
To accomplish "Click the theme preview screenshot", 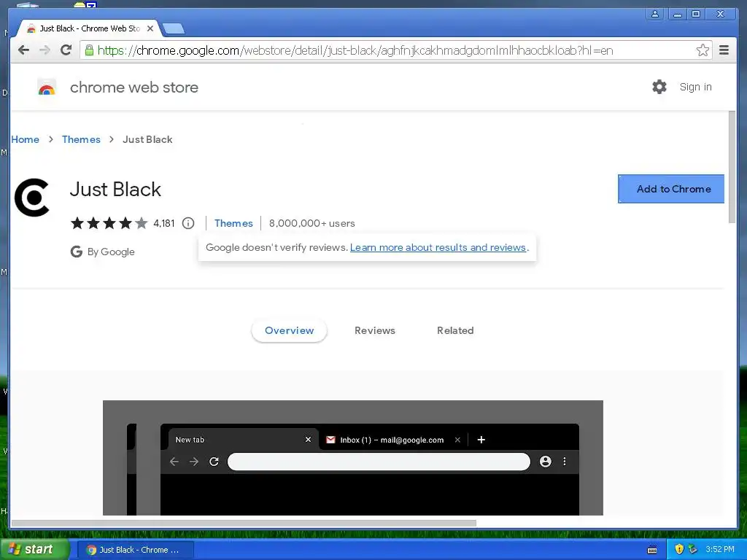I will point(353,458).
